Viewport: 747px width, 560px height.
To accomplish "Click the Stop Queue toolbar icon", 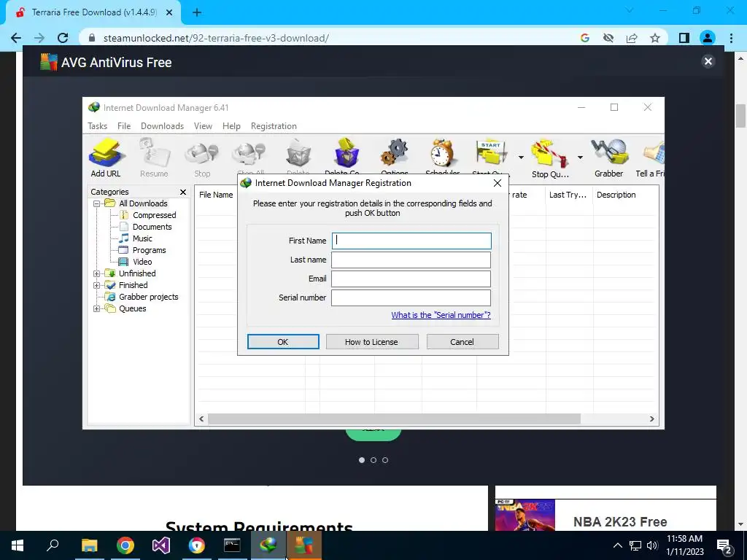I will pyautogui.click(x=550, y=157).
